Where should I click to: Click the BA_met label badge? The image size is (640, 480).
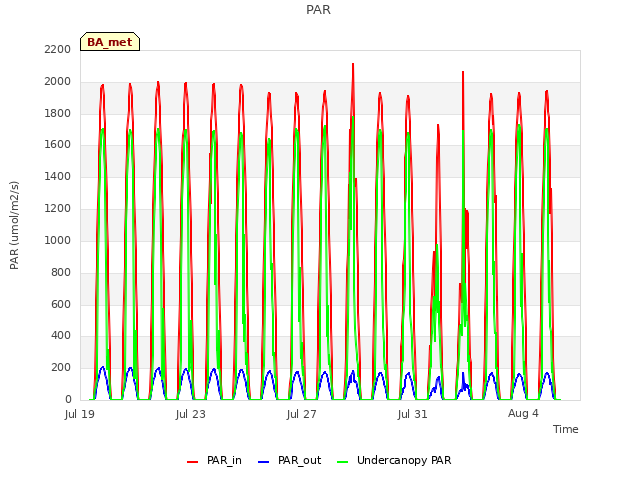110,42
